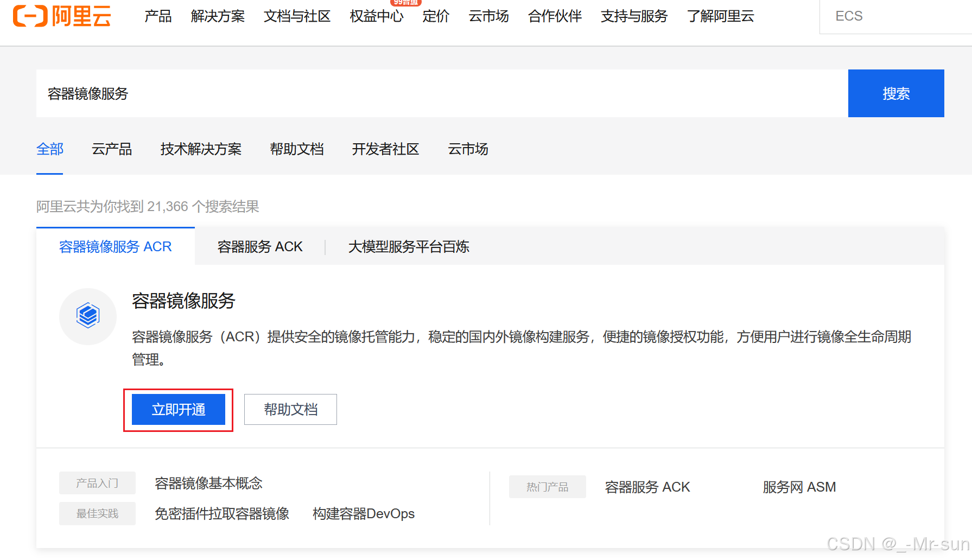Screen dimensions: 972x560
Task: Open the 支持与服务 menu
Action: point(634,16)
